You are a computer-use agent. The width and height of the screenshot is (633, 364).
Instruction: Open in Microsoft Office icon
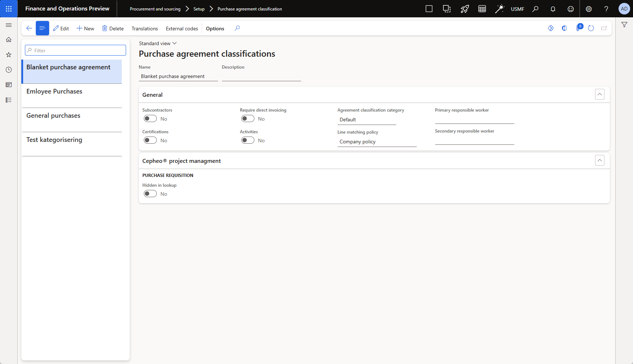pos(564,28)
